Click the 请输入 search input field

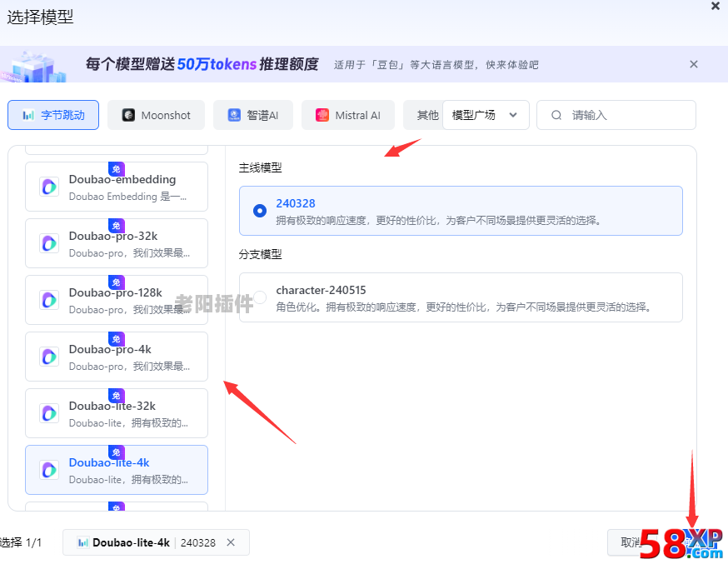click(608, 115)
